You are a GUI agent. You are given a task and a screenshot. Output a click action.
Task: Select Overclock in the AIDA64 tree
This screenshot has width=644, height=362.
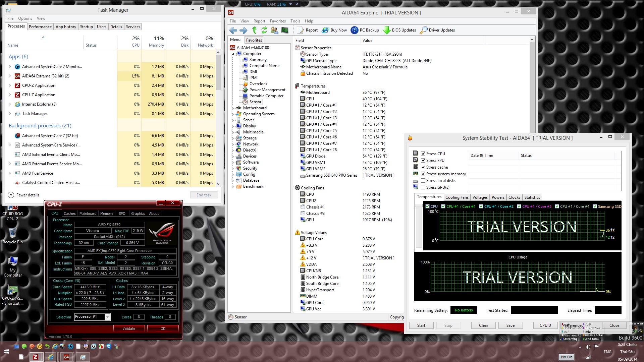(258, 84)
